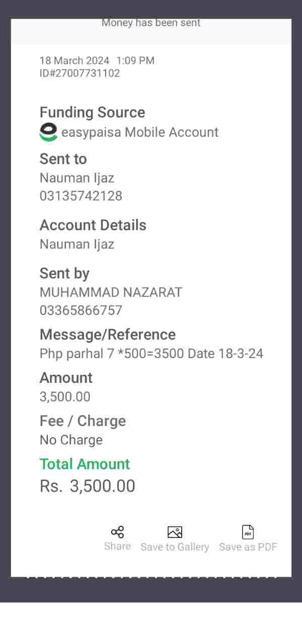The width and height of the screenshot is (302, 644).
Task: Choose the Save as PDF label
Action: pos(248,547)
